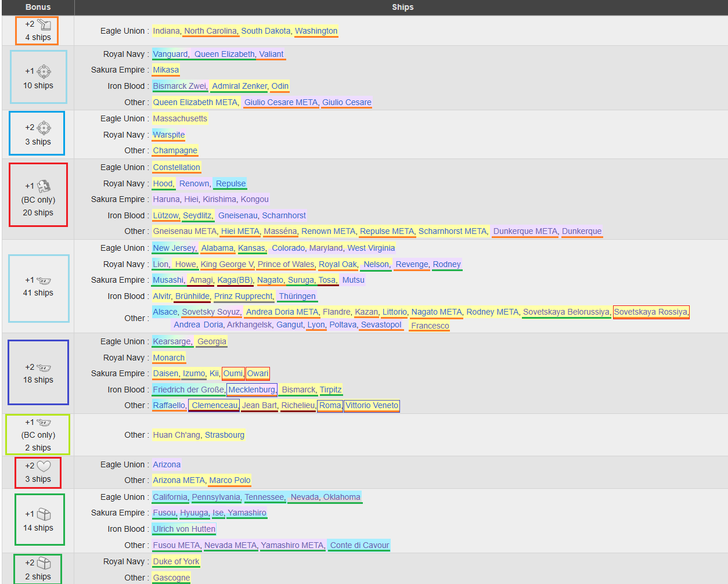Open the Sovetskaya Rossiya link
The image size is (728, 584).
(x=651, y=312)
